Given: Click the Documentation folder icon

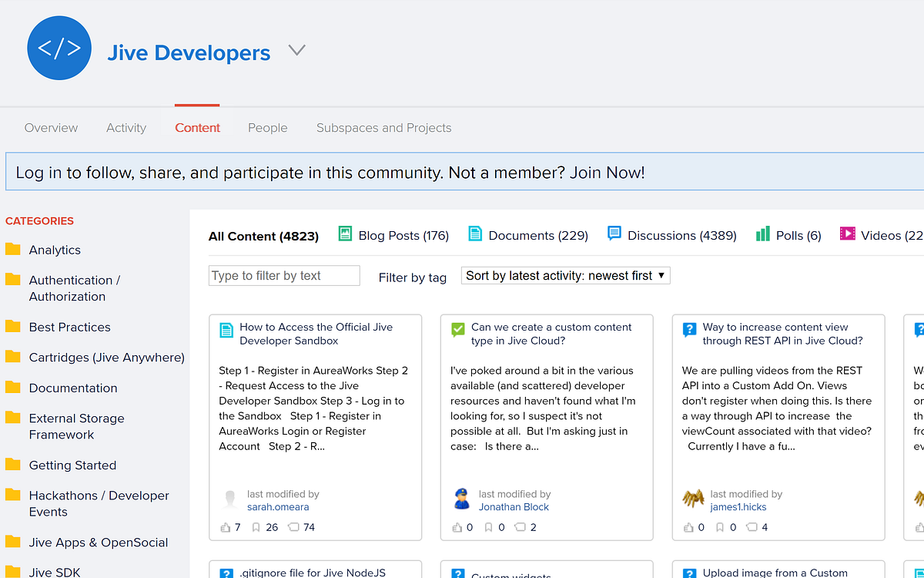Looking at the screenshot, I should pyautogui.click(x=13, y=387).
